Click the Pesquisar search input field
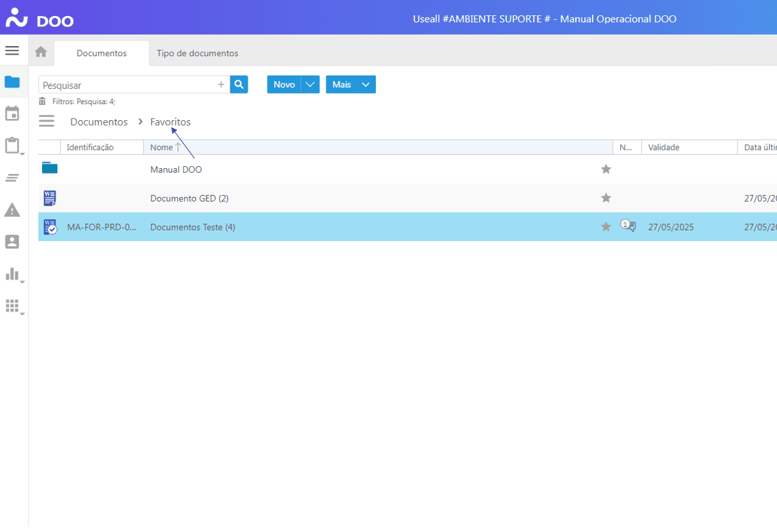 tap(127, 85)
